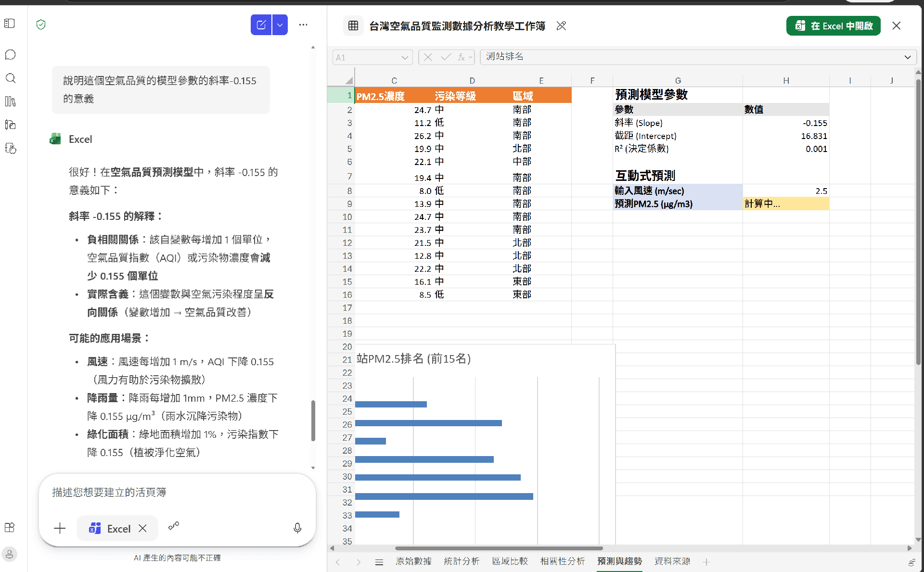Image resolution: width=924 pixels, height=572 pixels.
Task: Focus the describe workbook input field
Action: point(177,493)
